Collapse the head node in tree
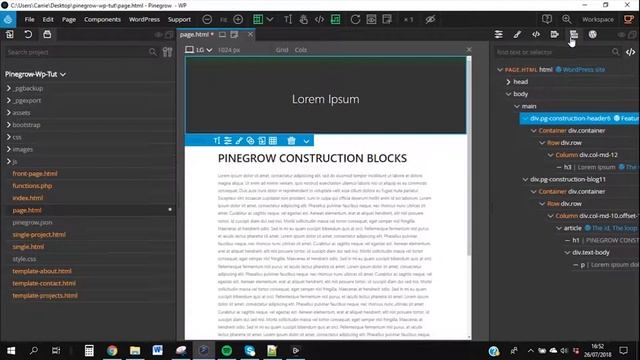The image size is (640, 360). coord(508,82)
